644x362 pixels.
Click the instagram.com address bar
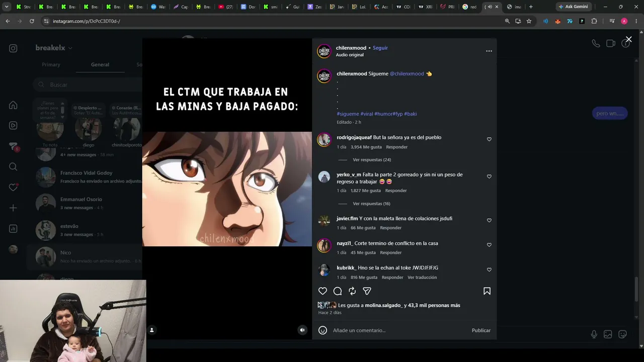click(x=272, y=21)
